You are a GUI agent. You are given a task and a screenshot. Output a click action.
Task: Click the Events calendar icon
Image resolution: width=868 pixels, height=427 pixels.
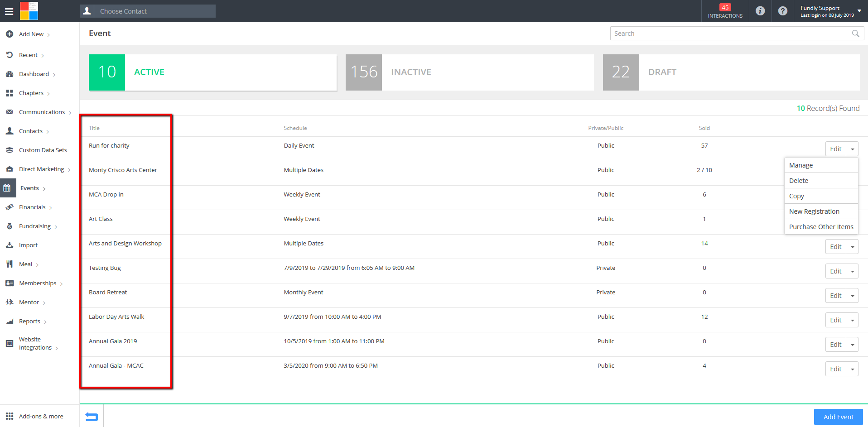pyautogui.click(x=7, y=188)
